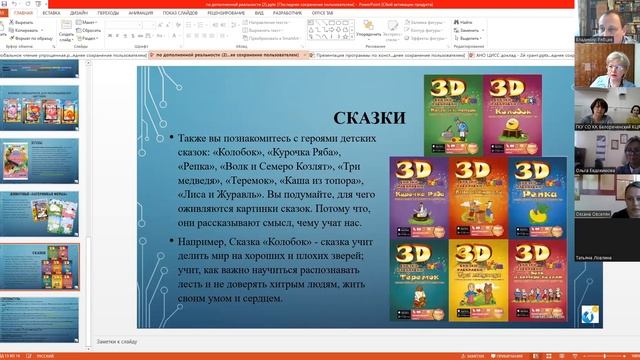
Task: Toggle underline formatting (Ч)
Action: 125,36
